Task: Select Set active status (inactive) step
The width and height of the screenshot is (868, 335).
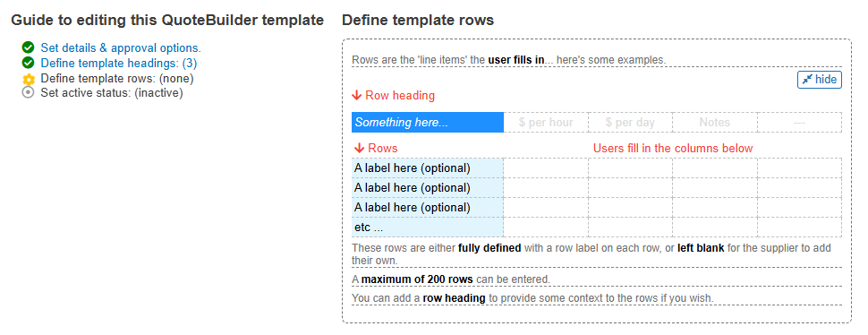Action: tap(112, 93)
